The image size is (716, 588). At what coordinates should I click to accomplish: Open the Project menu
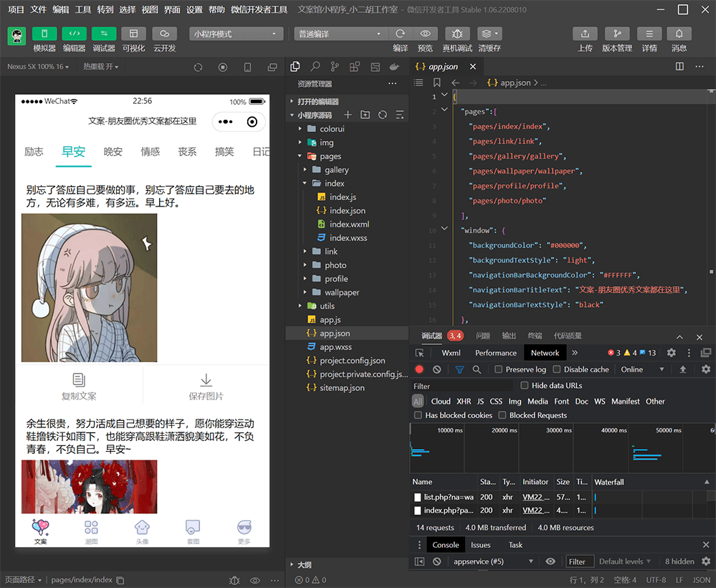point(16,9)
